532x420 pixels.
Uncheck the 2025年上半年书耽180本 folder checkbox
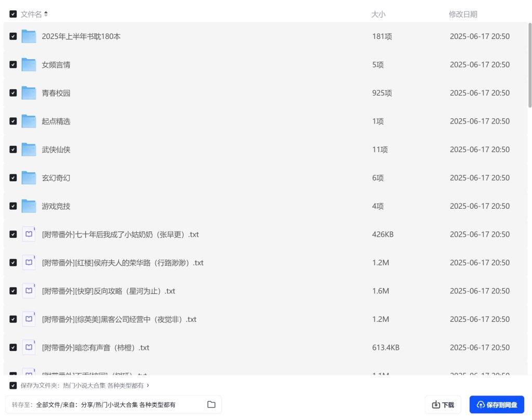13,36
